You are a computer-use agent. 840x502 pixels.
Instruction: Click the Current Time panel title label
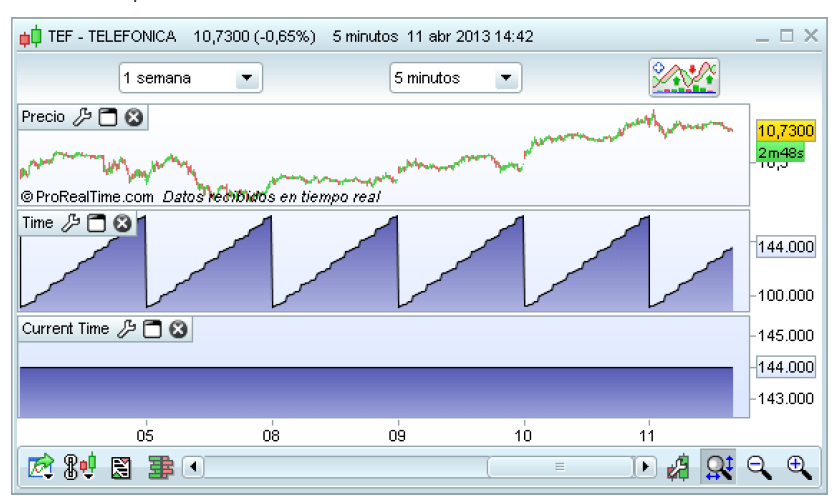(x=65, y=328)
